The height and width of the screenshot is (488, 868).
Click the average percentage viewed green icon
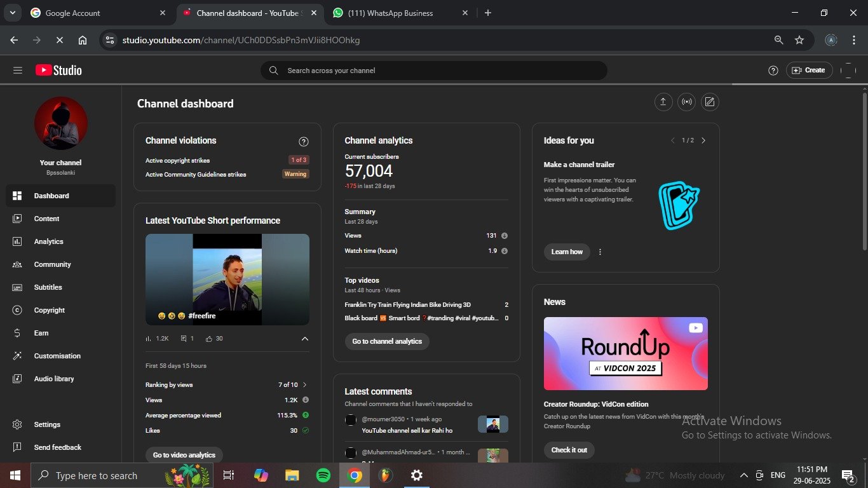[x=306, y=416]
